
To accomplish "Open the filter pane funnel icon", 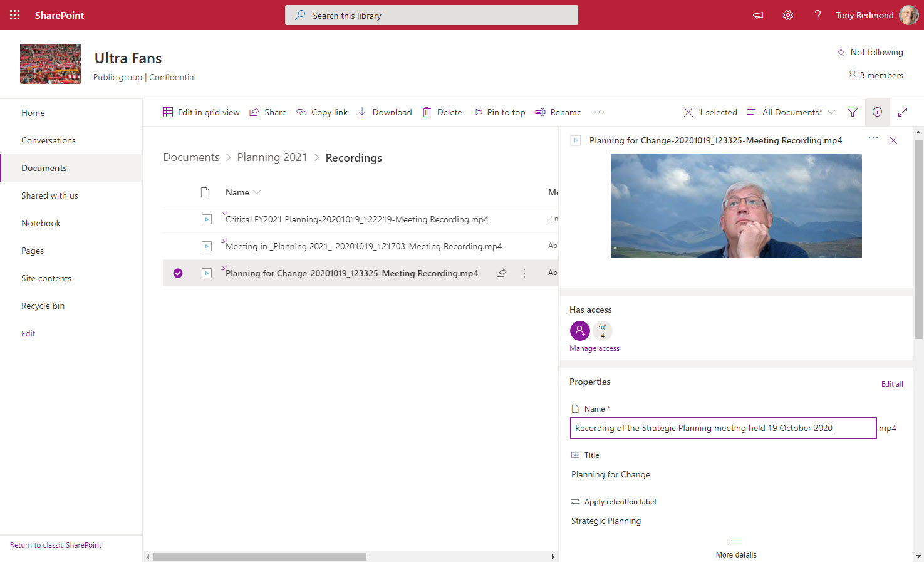I will pyautogui.click(x=853, y=112).
